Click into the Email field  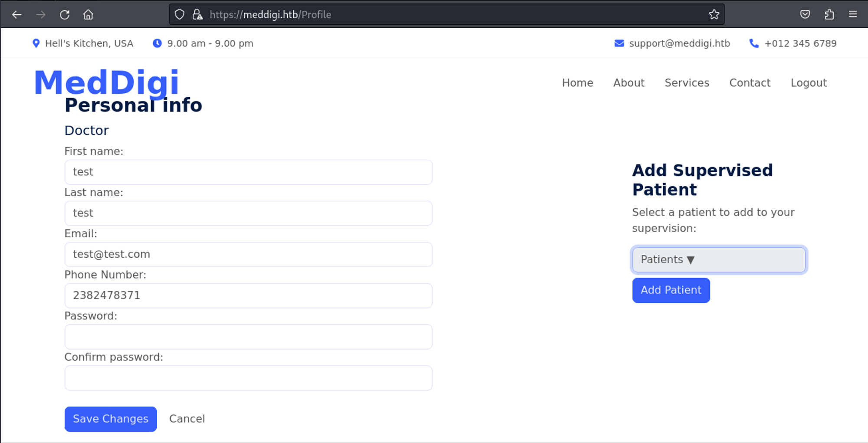click(x=248, y=254)
